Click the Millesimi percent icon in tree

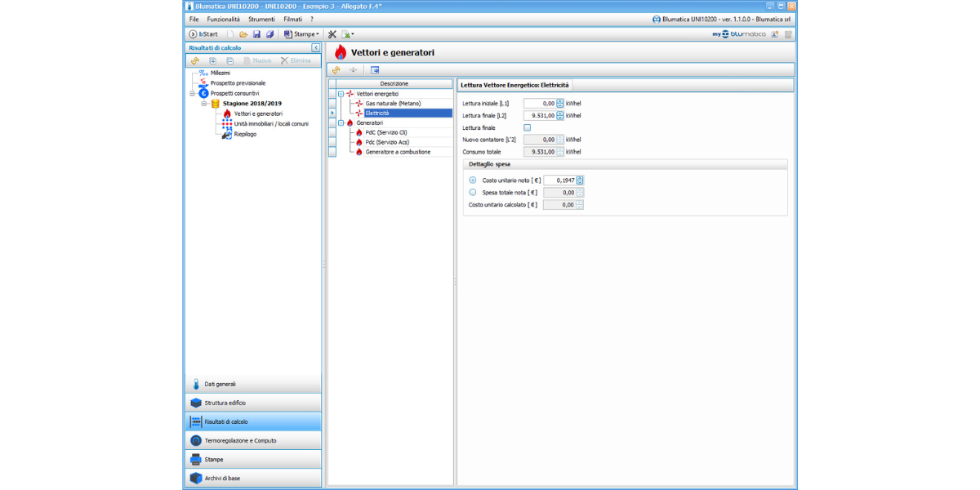(x=203, y=73)
